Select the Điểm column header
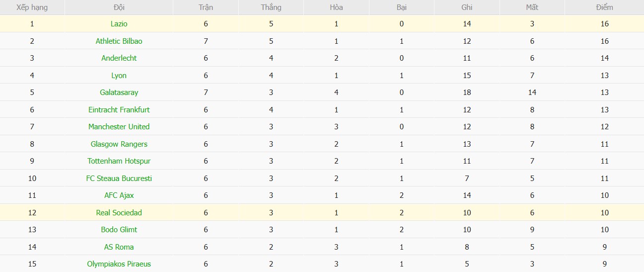The image size is (644, 272). click(604, 7)
